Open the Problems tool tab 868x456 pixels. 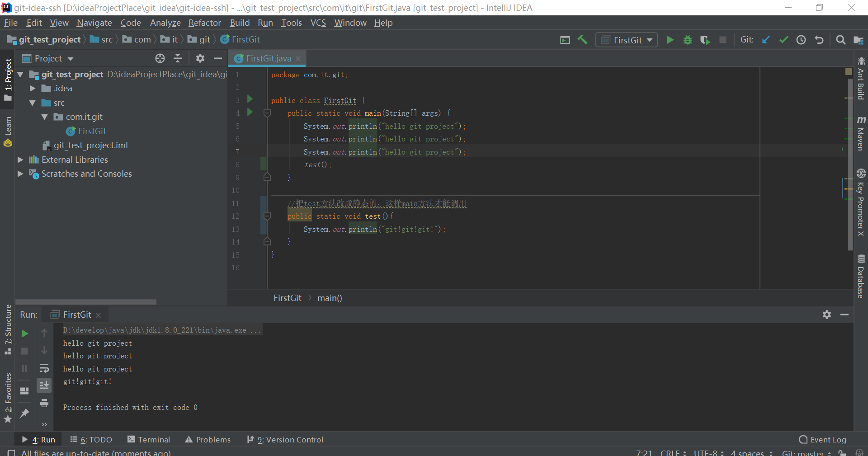pyautogui.click(x=208, y=439)
